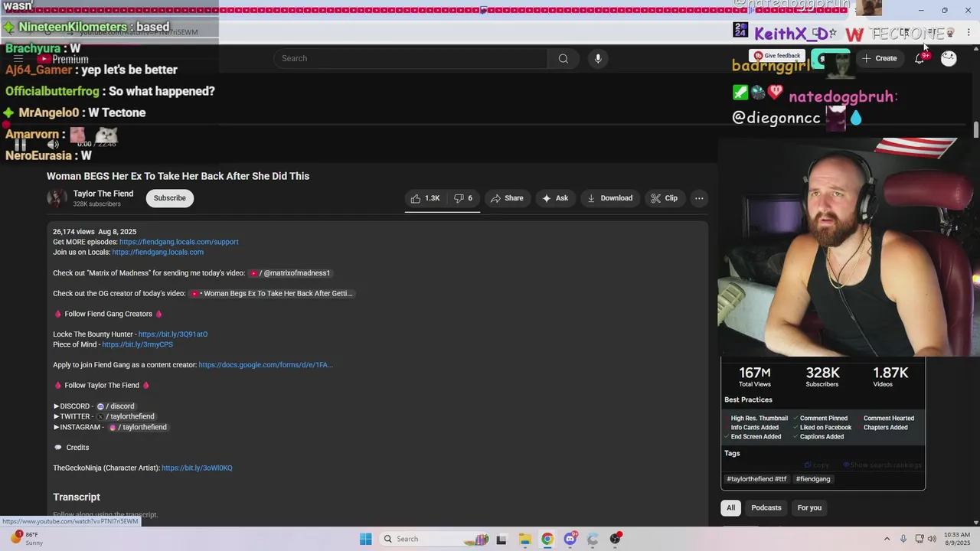Create a Clip of the video
Screen dimensions: 980x551
(665, 198)
